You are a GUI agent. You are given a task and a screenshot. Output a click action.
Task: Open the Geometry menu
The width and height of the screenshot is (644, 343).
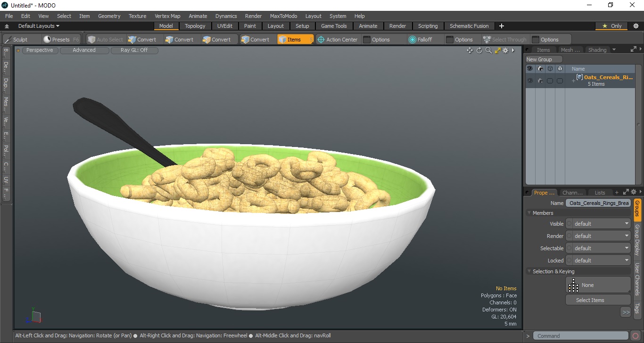[109, 16]
